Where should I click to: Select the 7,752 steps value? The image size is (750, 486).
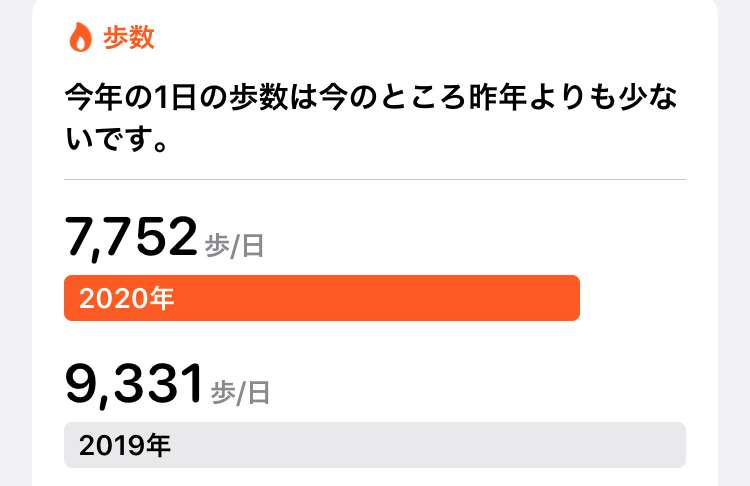131,237
